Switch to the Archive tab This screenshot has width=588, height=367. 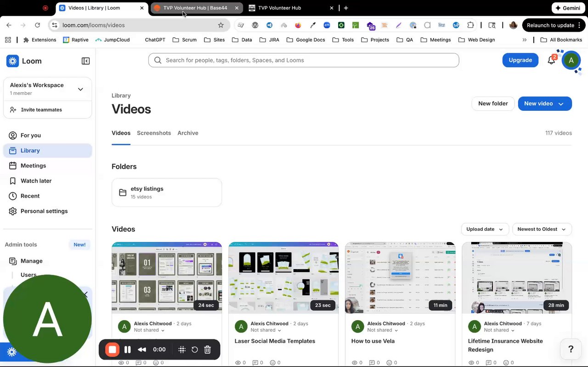click(x=188, y=133)
